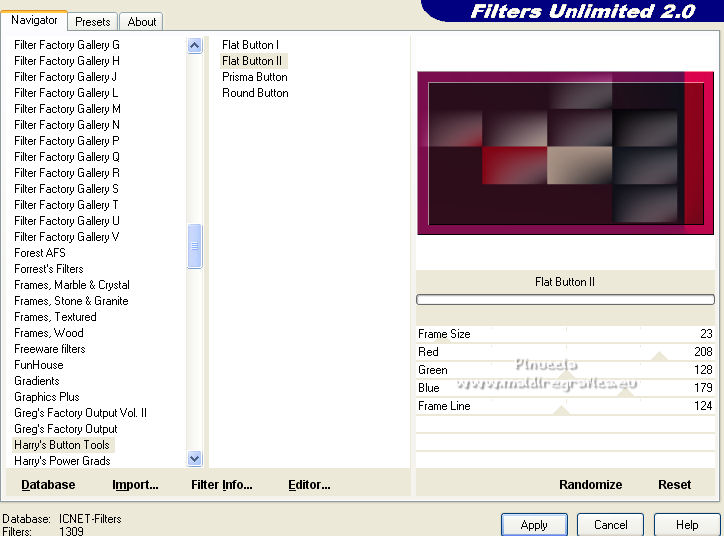The width and height of the screenshot is (724, 536).
Task: Adjust the Frame Line slider
Action: pos(565,406)
